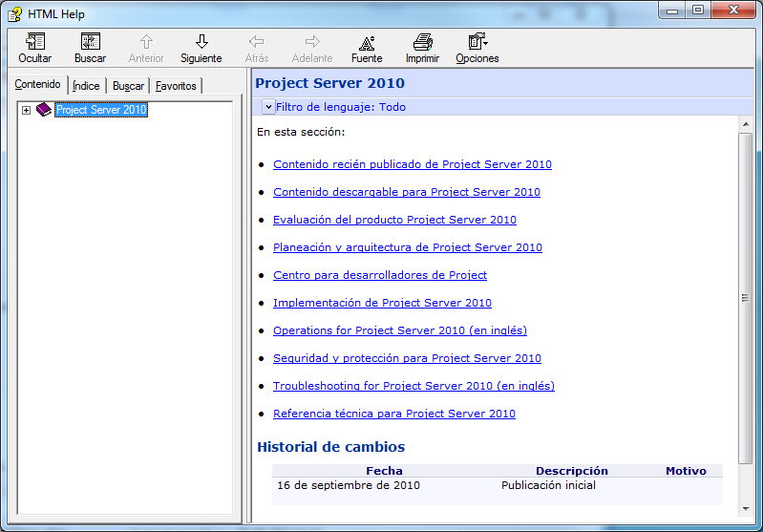The height and width of the screenshot is (532, 763).
Task: Open Evaluación del producto Project Server link
Action: coord(394,220)
